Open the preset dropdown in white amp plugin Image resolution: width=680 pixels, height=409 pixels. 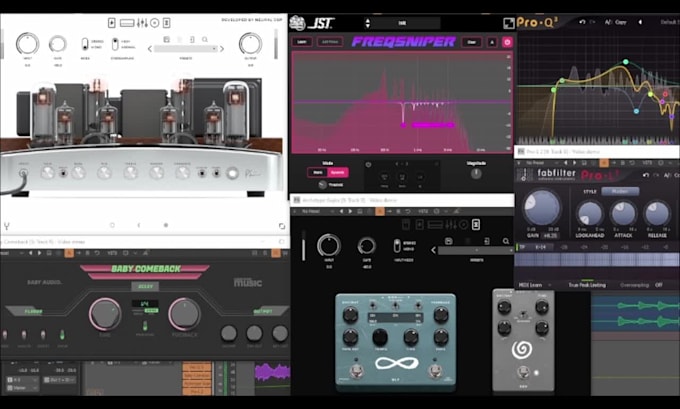pyautogui.click(x=186, y=49)
